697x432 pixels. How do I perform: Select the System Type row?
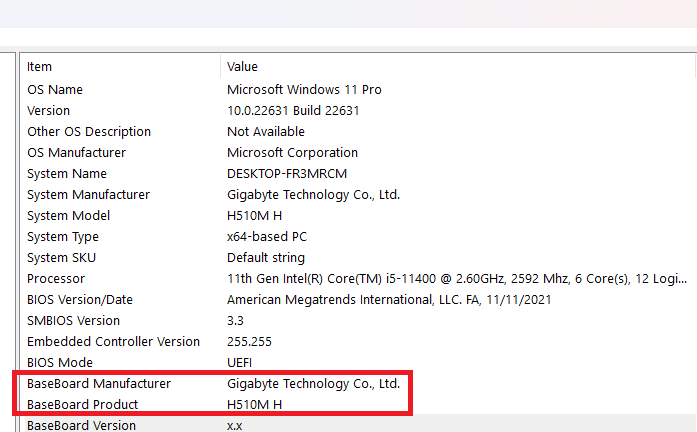(x=63, y=236)
